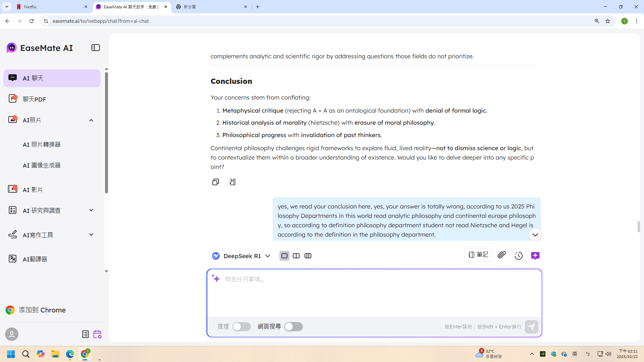This screenshot has width=644, height=362.
Task: Attach a file with paperclip icon
Action: click(501, 255)
